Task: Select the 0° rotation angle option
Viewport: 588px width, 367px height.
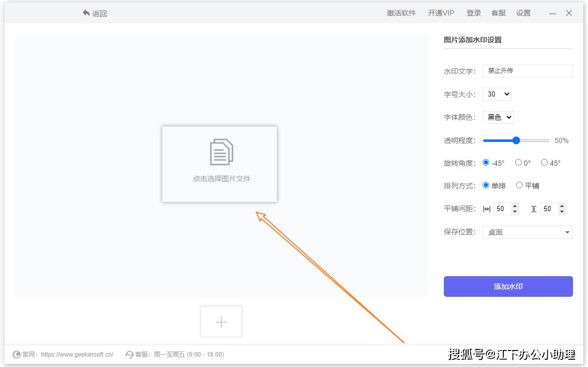Action: [x=518, y=162]
